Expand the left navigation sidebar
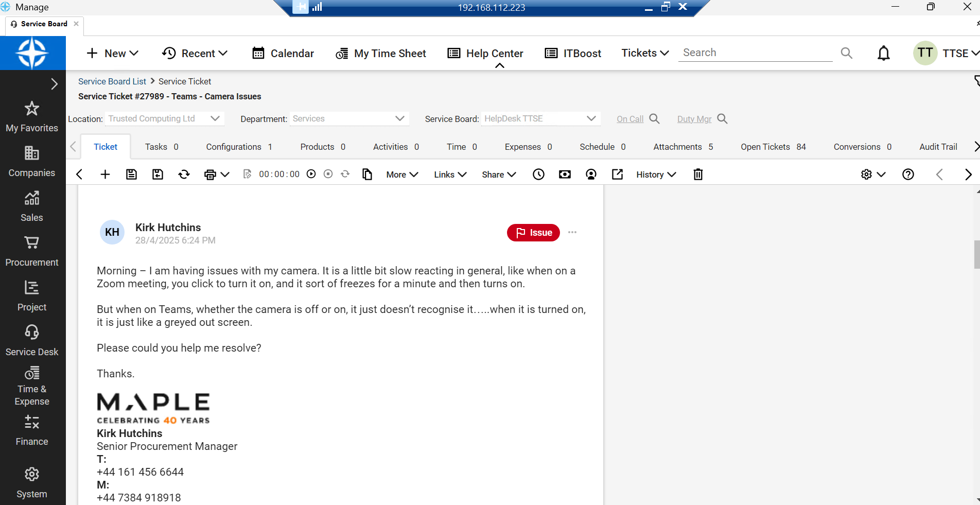 pyautogui.click(x=55, y=84)
